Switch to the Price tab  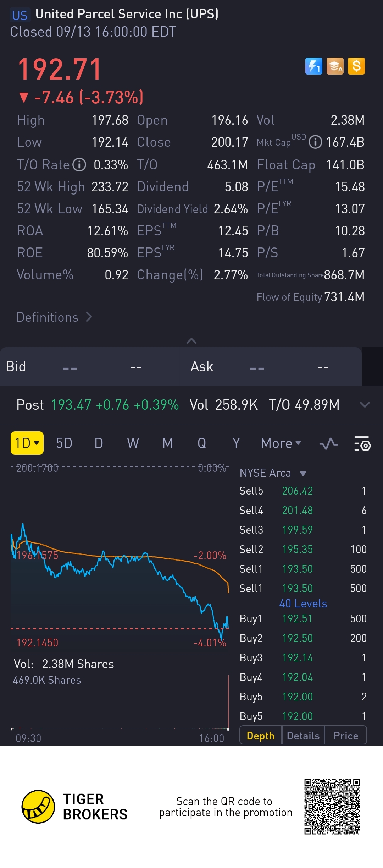(346, 736)
